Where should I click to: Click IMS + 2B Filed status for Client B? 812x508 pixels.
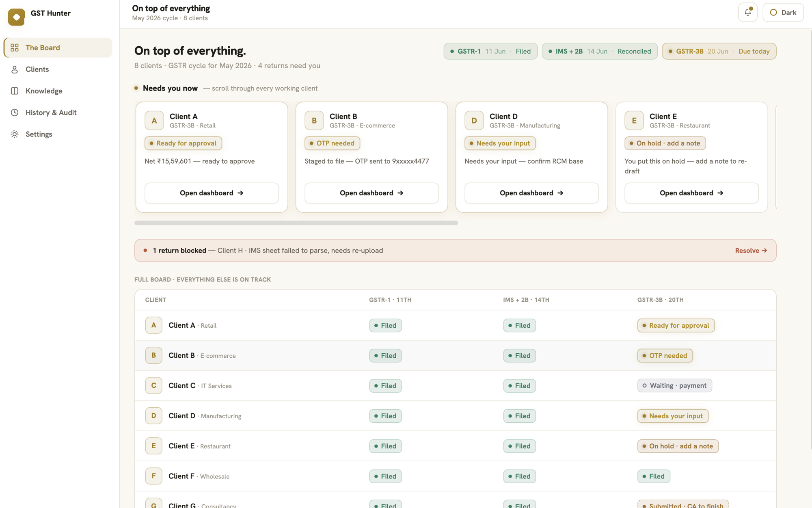(x=519, y=355)
